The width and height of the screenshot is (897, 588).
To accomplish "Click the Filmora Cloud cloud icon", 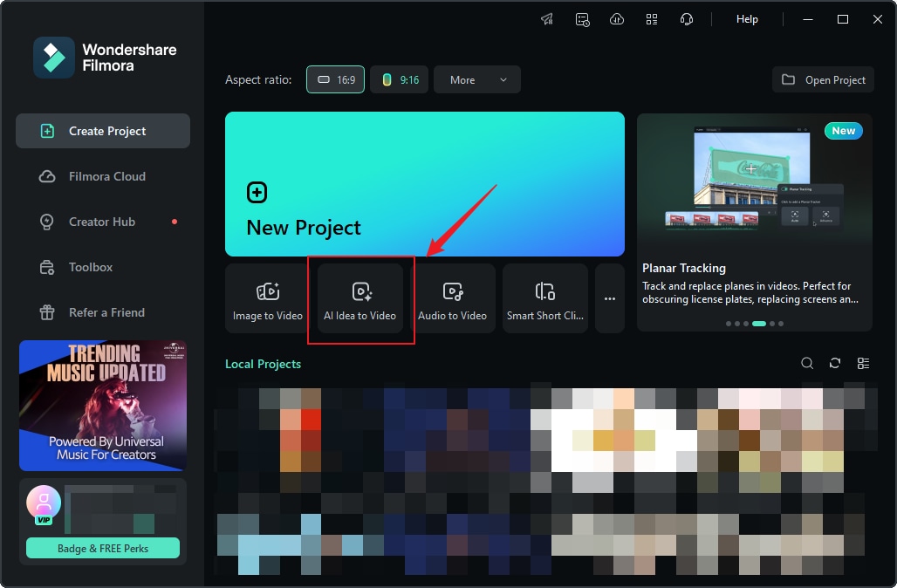I will tap(47, 176).
